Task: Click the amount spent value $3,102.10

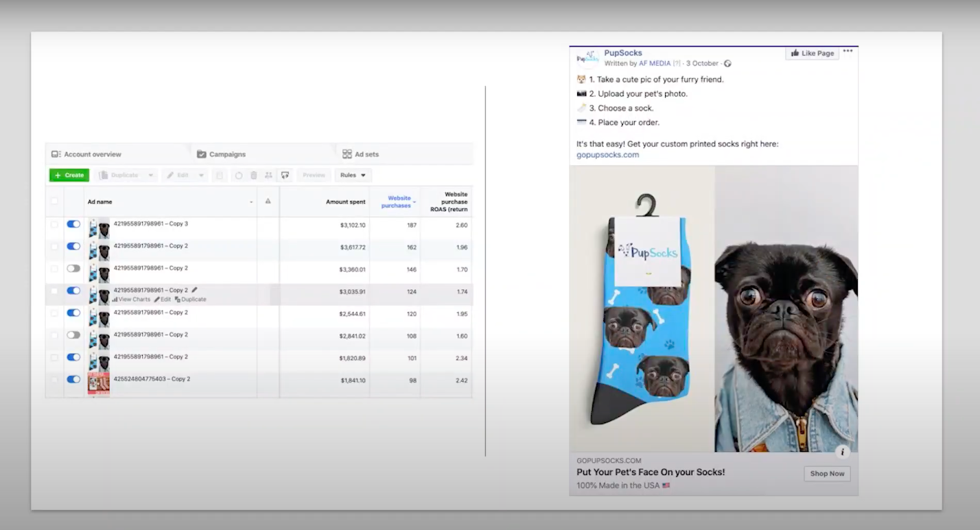Action: 353,226
